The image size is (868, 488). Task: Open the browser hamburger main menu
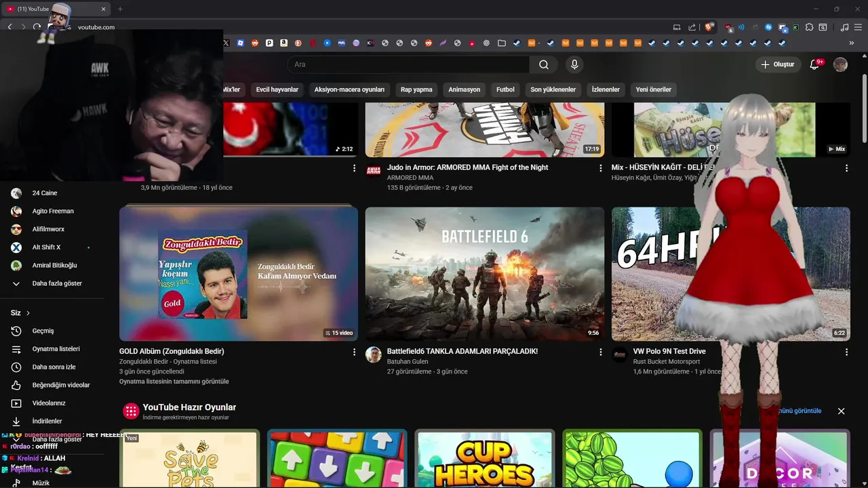(x=858, y=27)
